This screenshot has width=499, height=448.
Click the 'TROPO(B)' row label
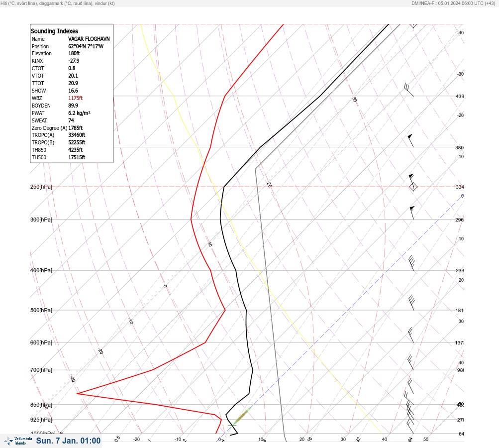tap(43, 142)
